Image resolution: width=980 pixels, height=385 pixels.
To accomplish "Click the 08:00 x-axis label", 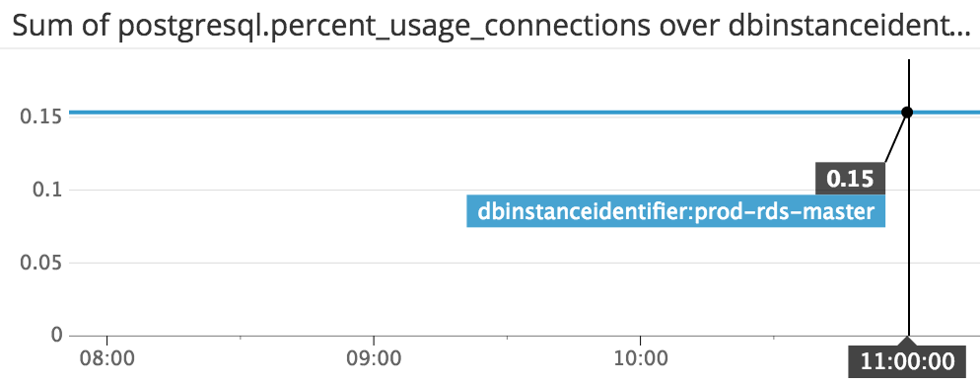I will (x=106, y=360).
